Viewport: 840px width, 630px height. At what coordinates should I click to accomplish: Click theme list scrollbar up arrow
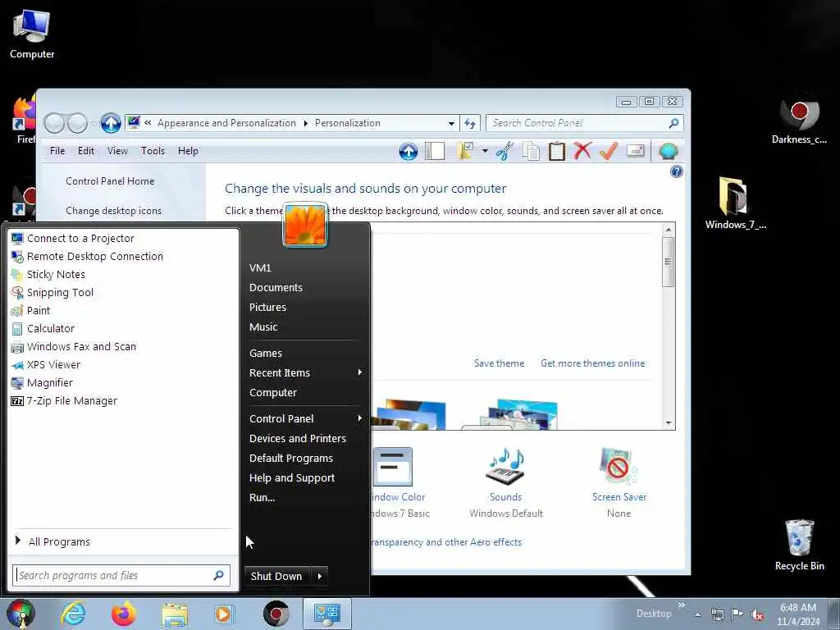(x=668, y=230)
